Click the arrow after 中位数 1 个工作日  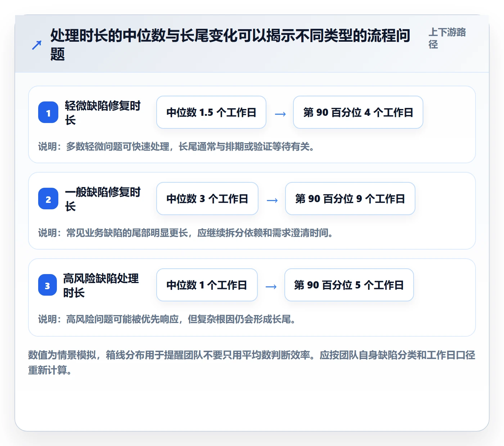tap(271, 287)
